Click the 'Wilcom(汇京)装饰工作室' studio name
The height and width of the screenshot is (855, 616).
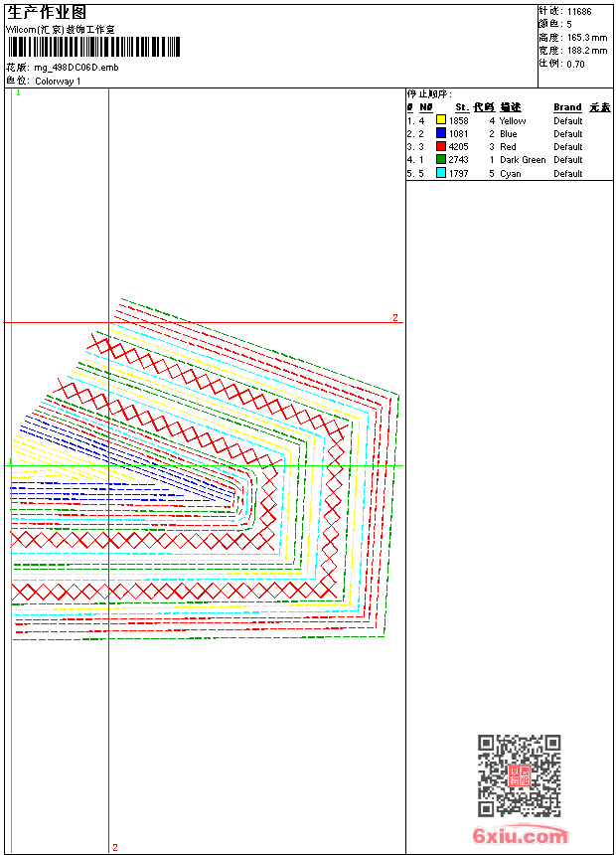(x=61, y=30)
